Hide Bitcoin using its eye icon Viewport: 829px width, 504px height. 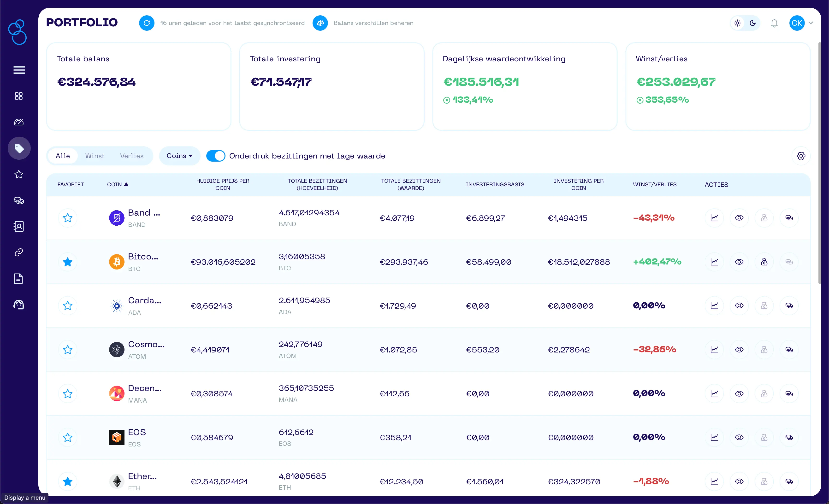click(739, 262)
